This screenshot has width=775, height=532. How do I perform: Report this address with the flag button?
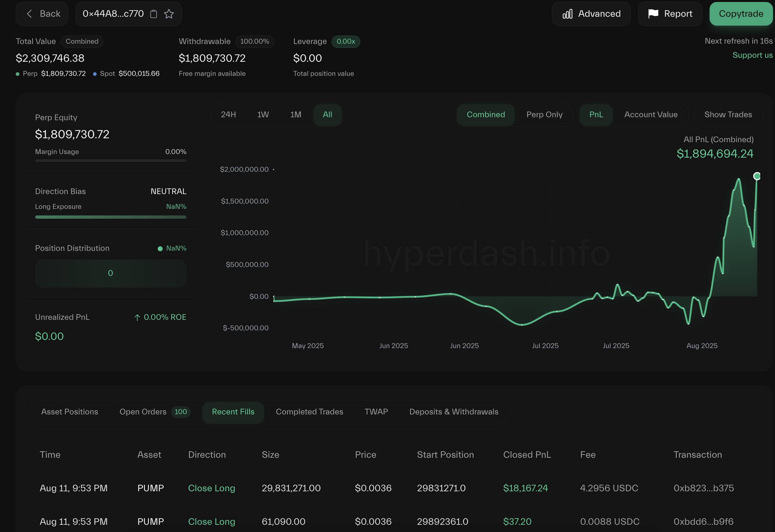(670, 14)
